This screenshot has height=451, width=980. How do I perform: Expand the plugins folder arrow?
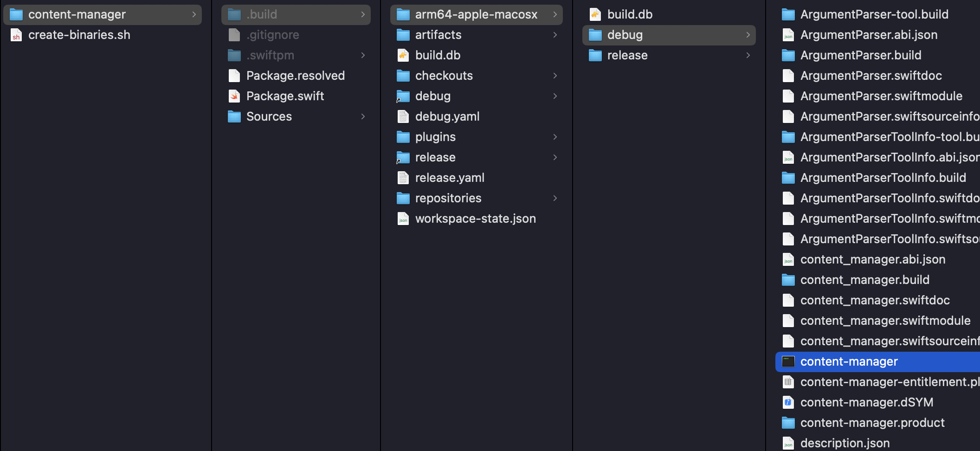(555, 137)
